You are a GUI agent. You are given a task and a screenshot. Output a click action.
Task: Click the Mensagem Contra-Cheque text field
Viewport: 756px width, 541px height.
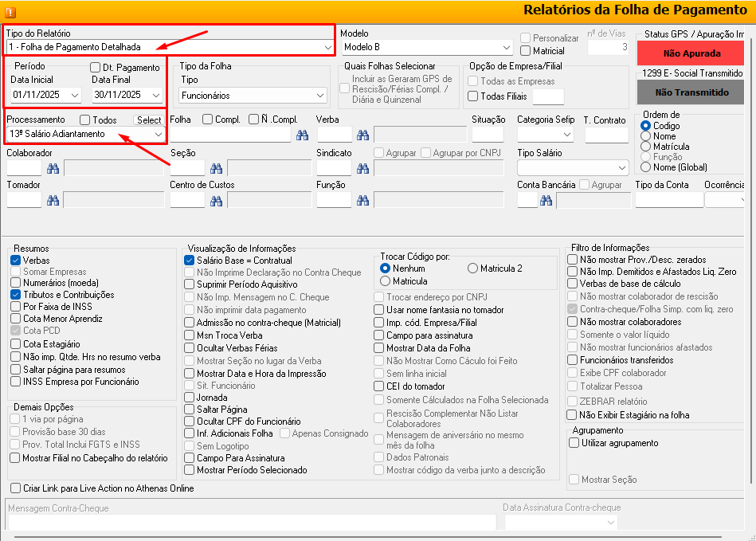[x=251, y=522]
